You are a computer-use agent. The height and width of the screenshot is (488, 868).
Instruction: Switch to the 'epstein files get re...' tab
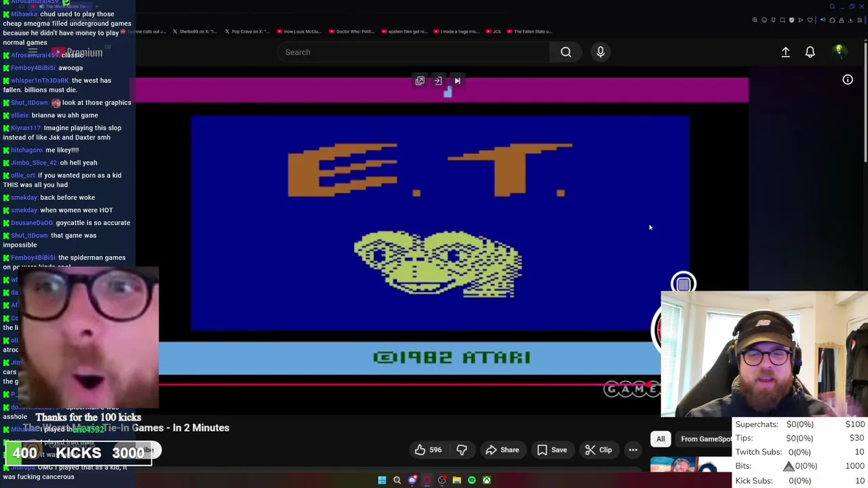[x=404, y=31]
